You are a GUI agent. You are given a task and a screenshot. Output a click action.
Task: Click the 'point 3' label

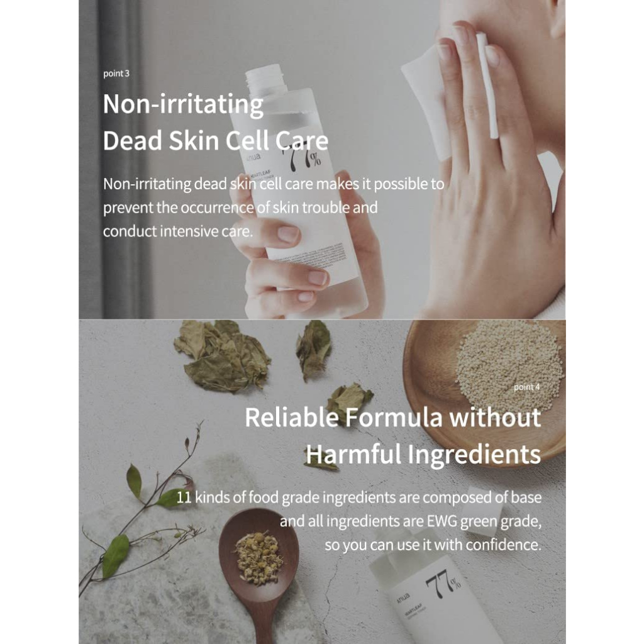[x=116, y=74]
